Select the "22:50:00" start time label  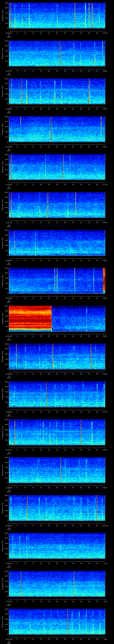pyautogui.click(x=9, y=184)
